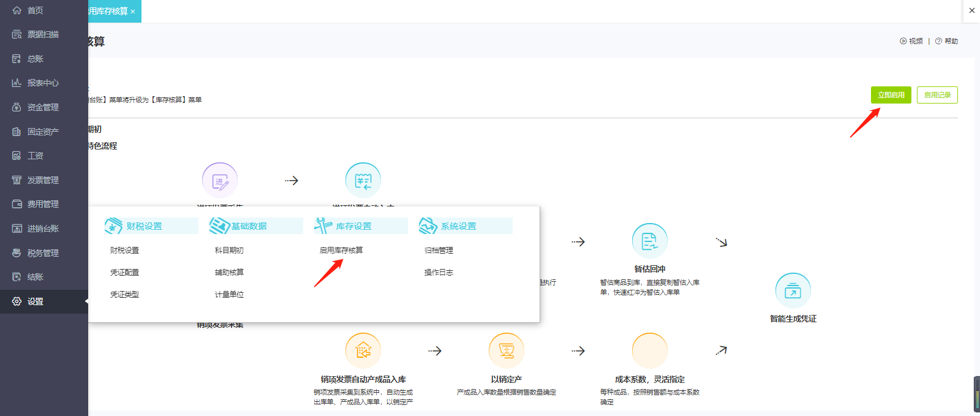Open 凭证类型 submenu item
The width and height of the screenshot is (980, 416).
(124, 295)
